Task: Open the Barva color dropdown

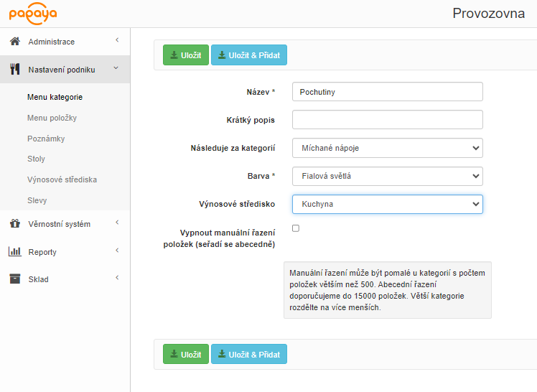Action: [x=387, y=176]
